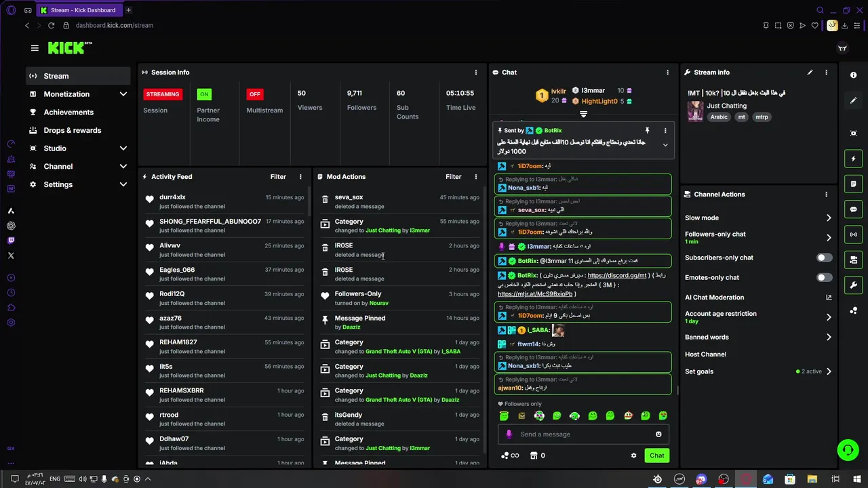Open the discord.gg/mt link in chat
The height and width of the screenshot is (488, 868).
click(617, 276)
